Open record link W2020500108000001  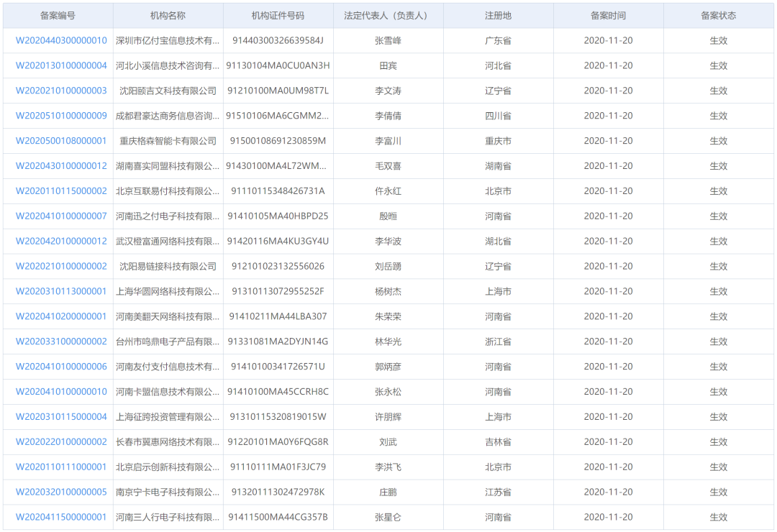click(61, 141)
